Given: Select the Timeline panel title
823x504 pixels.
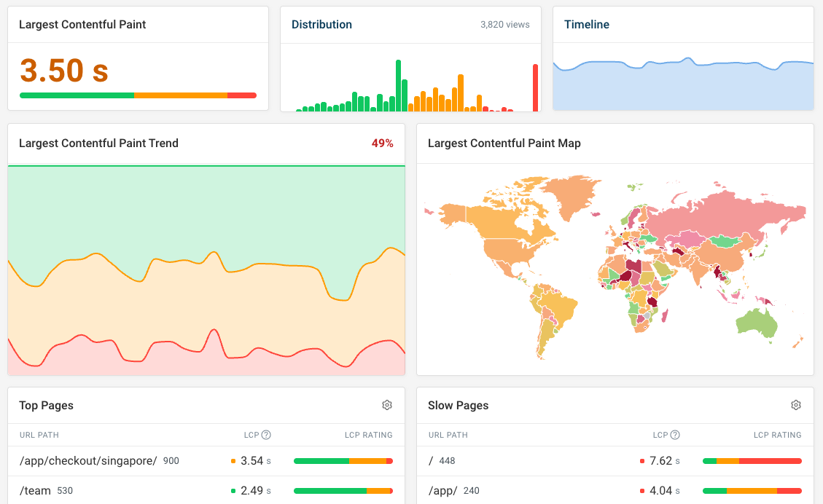Looking at the screenshot, I should [x=587, y=24].
